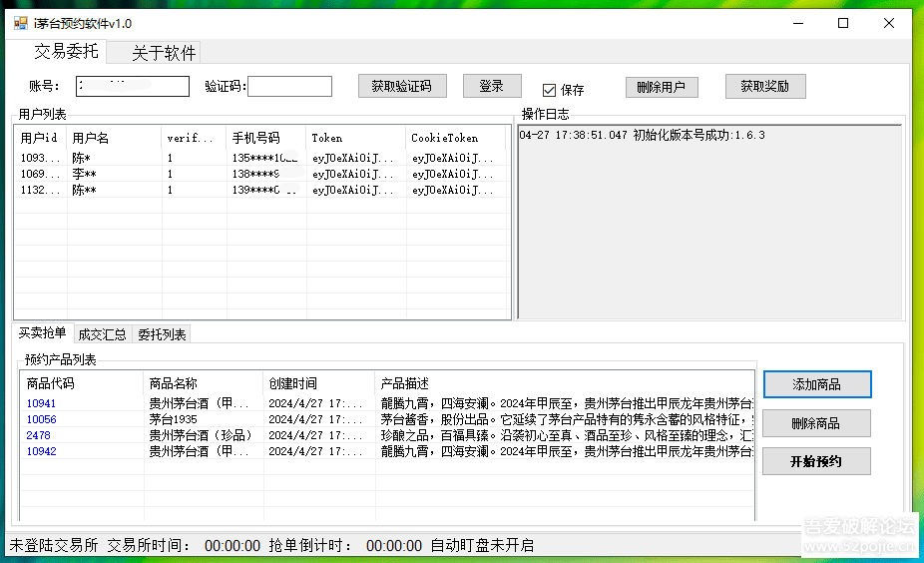Select product code 2478
The height and width of the screenshot is (563, 924).
coord(38,435)
